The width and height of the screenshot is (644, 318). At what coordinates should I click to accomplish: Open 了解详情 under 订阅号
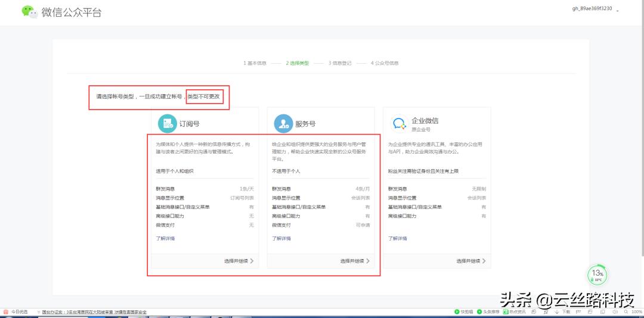166,238
